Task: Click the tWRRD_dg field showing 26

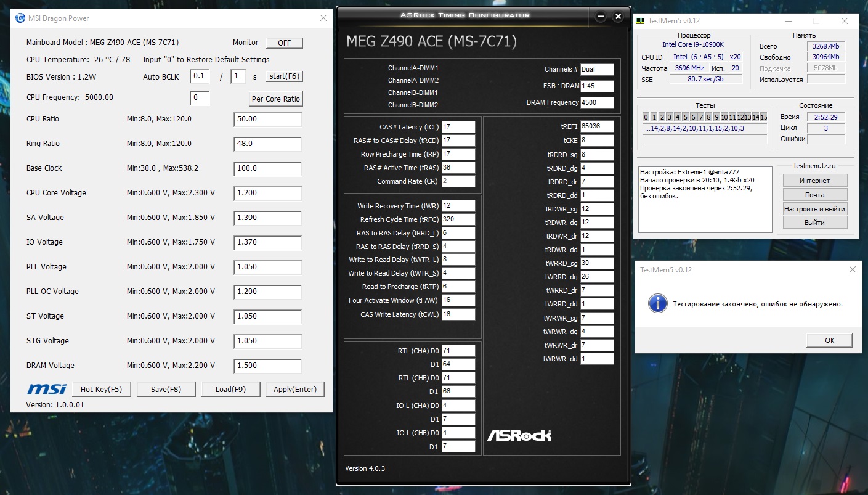Action: click(x=597, y=277)
